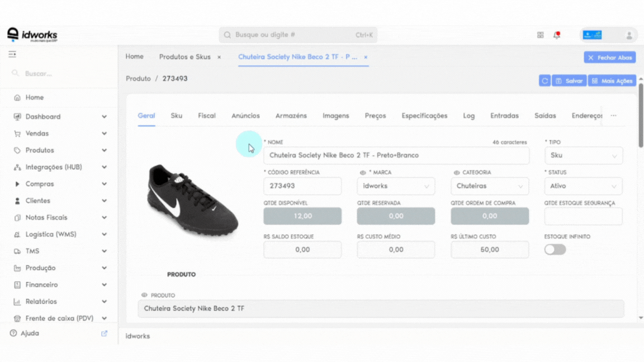Viewport: 644px width, 362px height.
Task: Open the Tipo dropdown showing Sku
Action: pos(583,155)
